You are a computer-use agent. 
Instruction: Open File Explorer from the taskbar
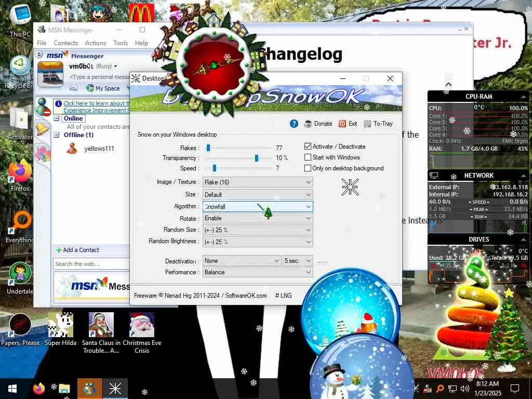click(64, 389)
